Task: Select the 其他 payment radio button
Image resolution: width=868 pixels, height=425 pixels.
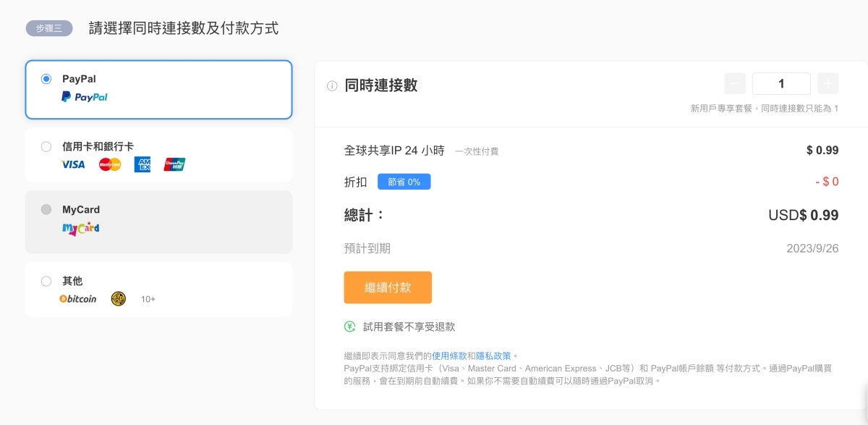Action: pyautogui.click(x=46, y=281)
